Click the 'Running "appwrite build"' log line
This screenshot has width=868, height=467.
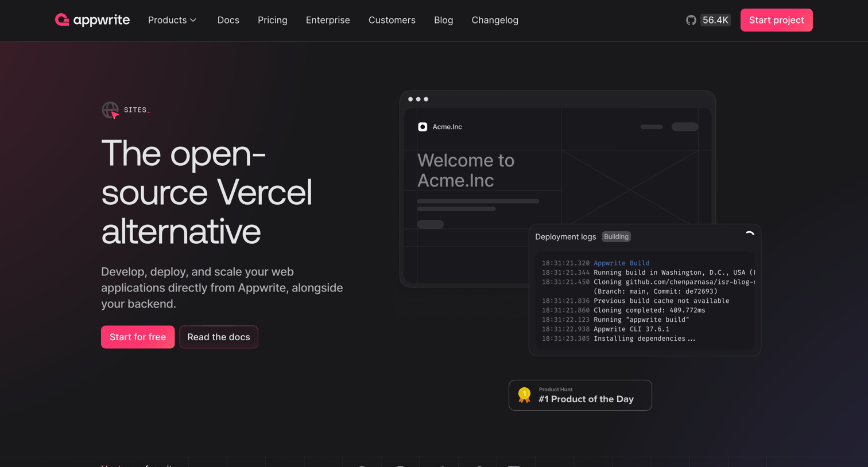click(x=641, y=320)
